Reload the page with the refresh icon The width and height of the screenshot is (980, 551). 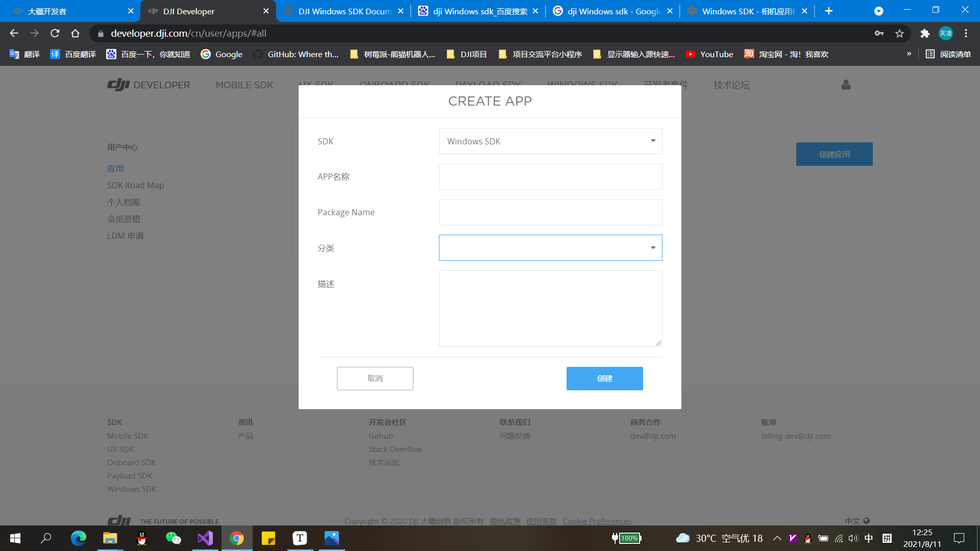tap(55, 34)
